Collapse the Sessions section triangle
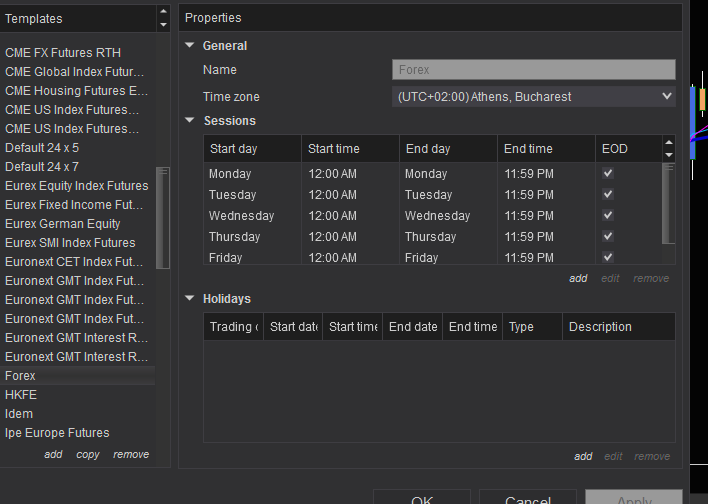708x504 pixels. tap(190, 120)
